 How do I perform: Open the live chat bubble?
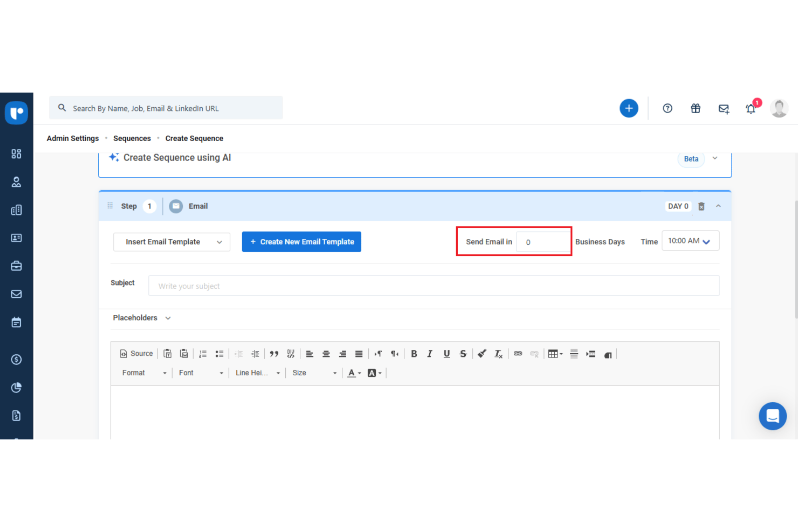click(773, 416)
